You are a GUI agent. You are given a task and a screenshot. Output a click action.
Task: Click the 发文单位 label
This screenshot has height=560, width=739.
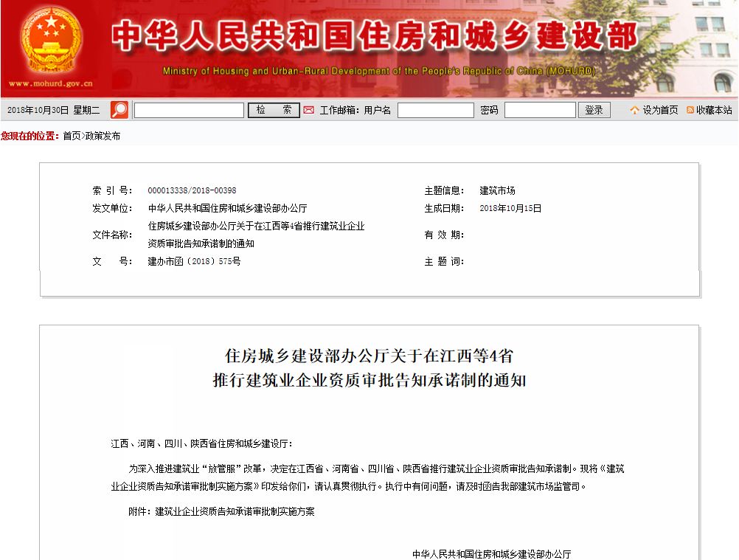pyautogui.click(x=112, y=208)
